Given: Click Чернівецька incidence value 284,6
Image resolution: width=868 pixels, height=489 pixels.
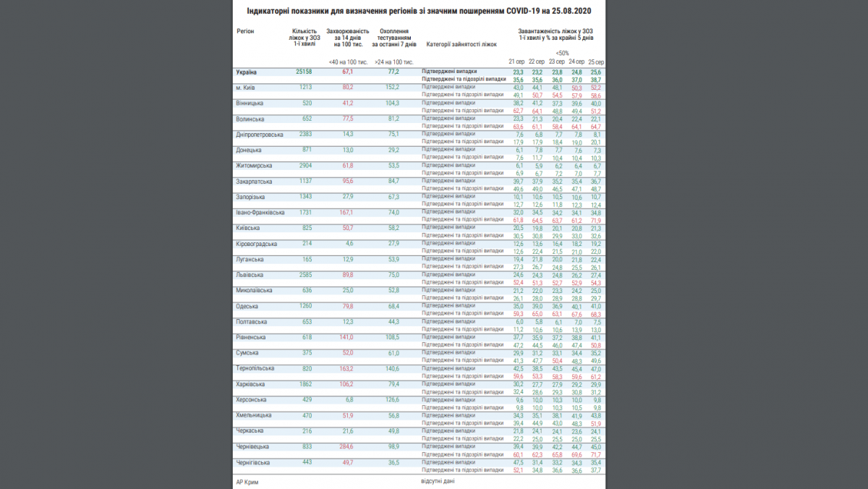Looking at the screenshot, I should [347, 447].
